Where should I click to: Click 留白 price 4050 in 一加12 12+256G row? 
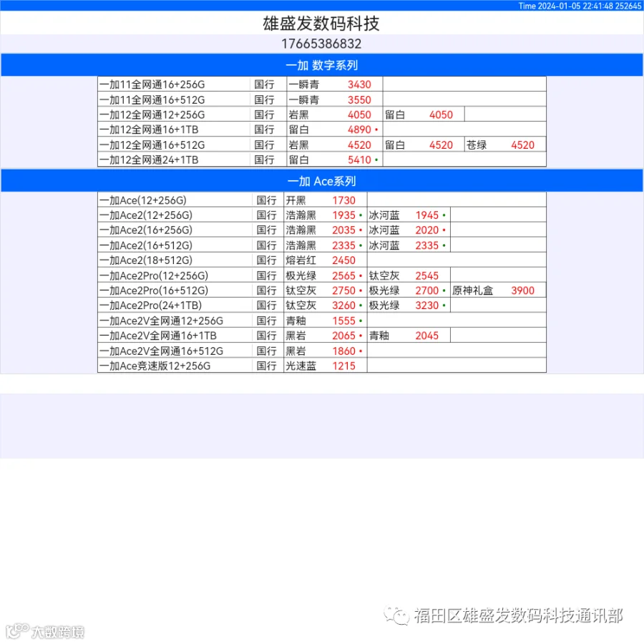tap(441, 114)
